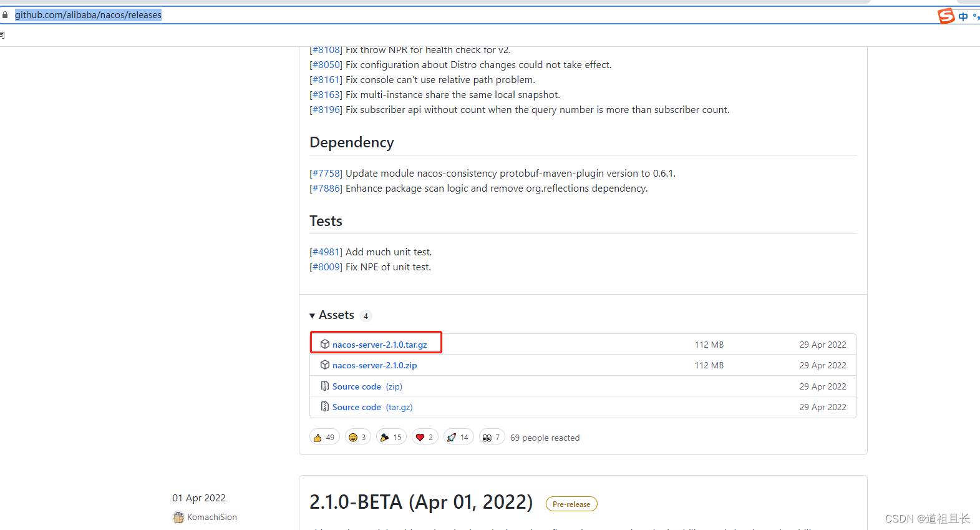Toggle eyes reaction with 7

click(492, 437)
